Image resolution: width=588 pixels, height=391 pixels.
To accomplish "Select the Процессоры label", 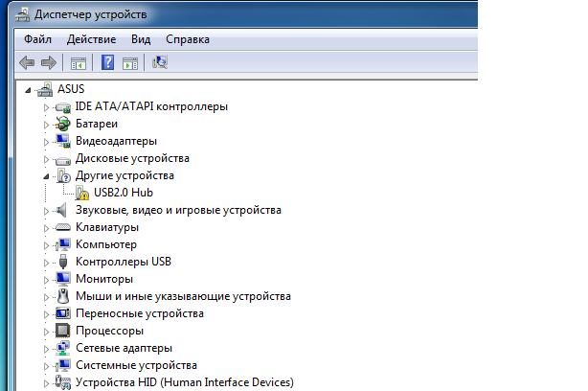I will (x=109, y=331).
